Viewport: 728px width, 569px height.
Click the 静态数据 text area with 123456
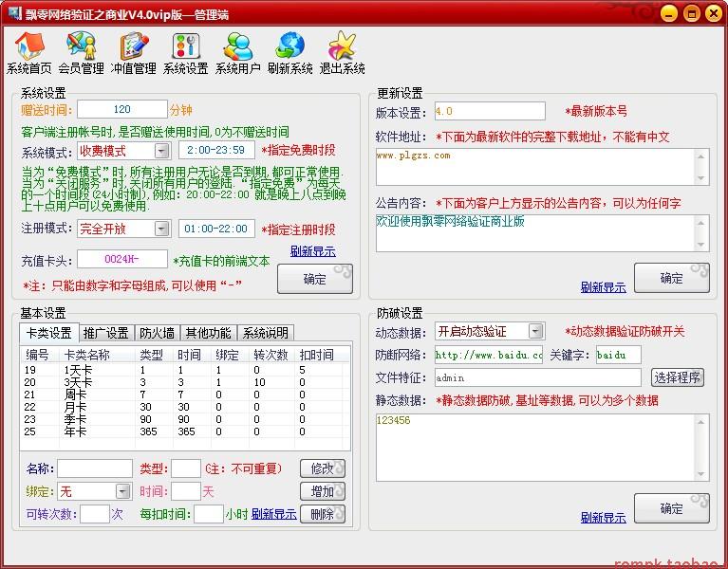(x=535, y=448)
